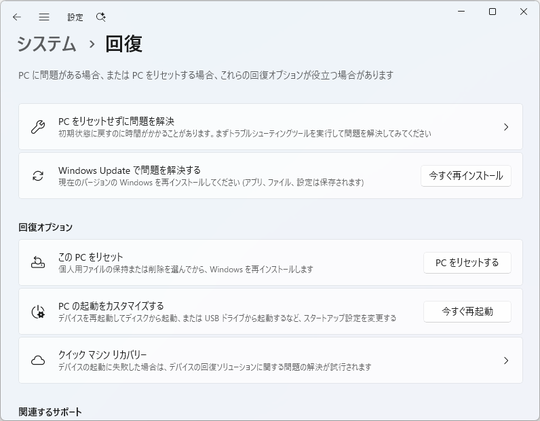Select the Windows Update で問題を解決する title

coord(129,170)
